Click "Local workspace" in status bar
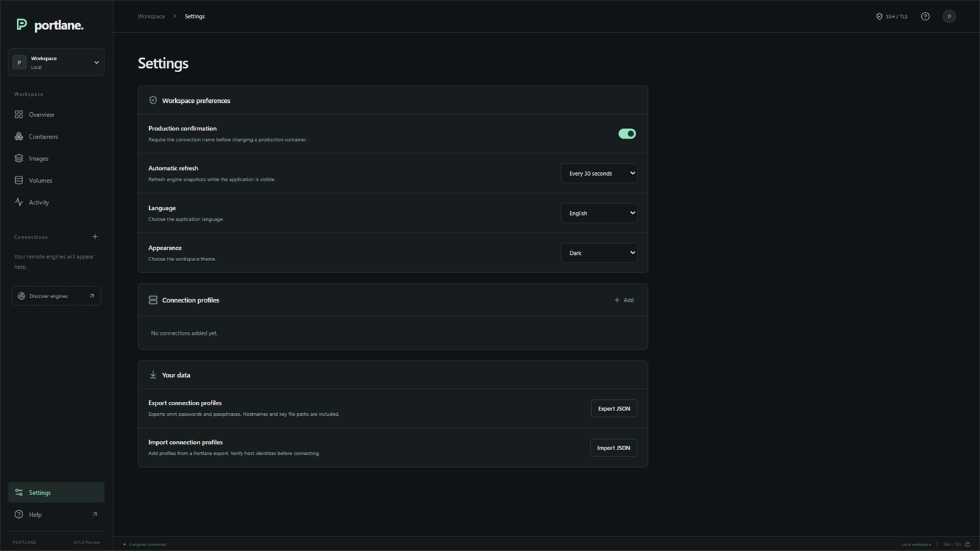980x551 pixels. (916, 544)
